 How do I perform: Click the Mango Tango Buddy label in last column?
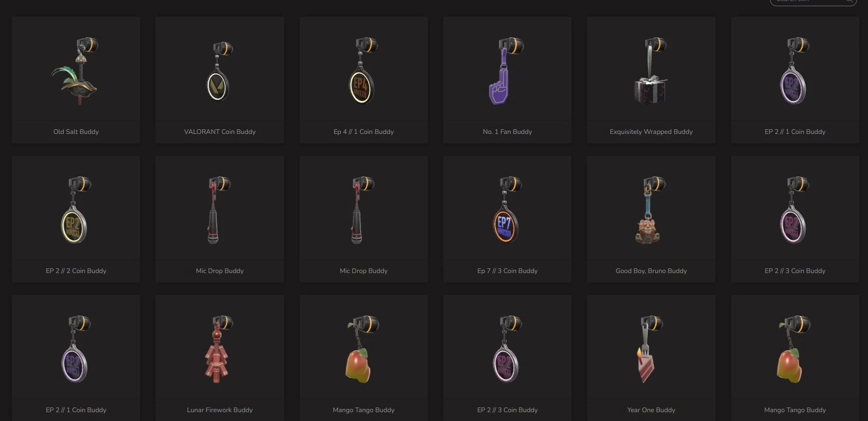pyautogui.click(x=795, y=410)
